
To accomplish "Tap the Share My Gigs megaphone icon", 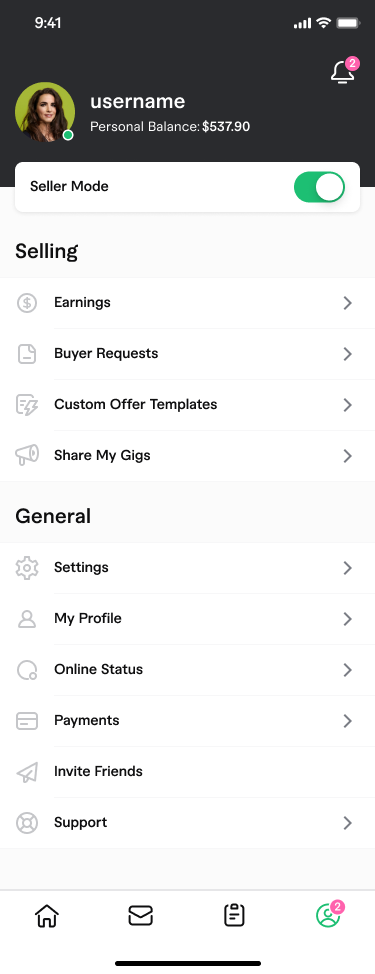I will (x=27, y=455).
